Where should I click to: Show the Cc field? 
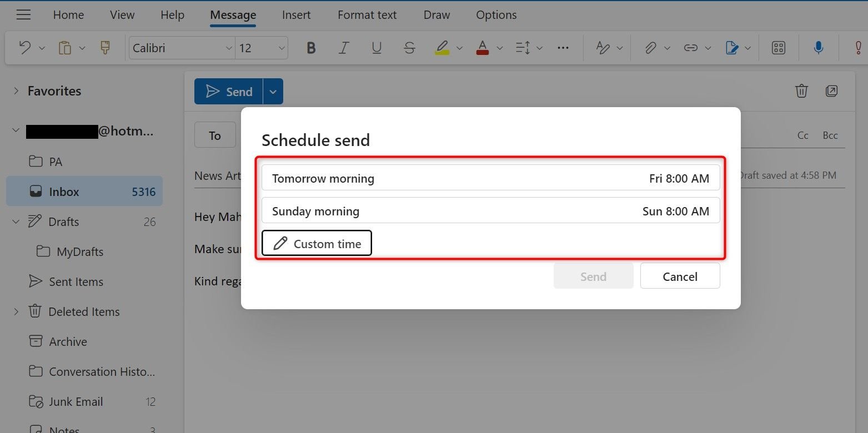coord(803,135)
